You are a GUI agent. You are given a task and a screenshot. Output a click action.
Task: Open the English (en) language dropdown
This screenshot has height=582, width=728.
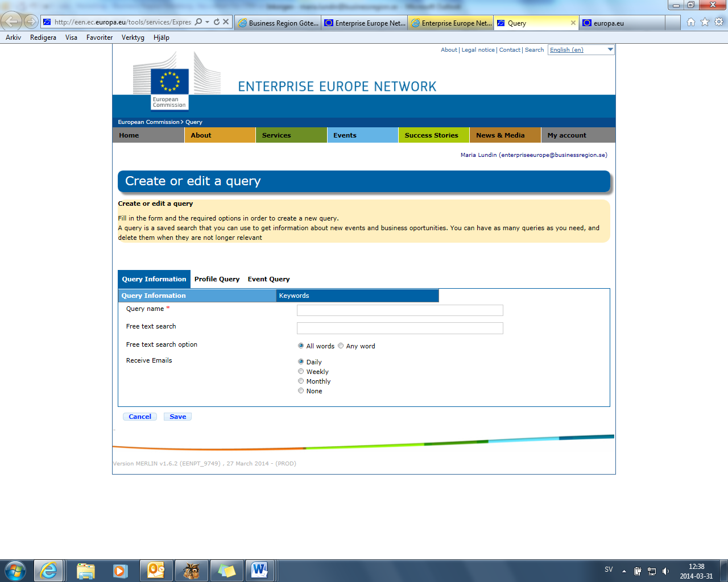(581, 50)
